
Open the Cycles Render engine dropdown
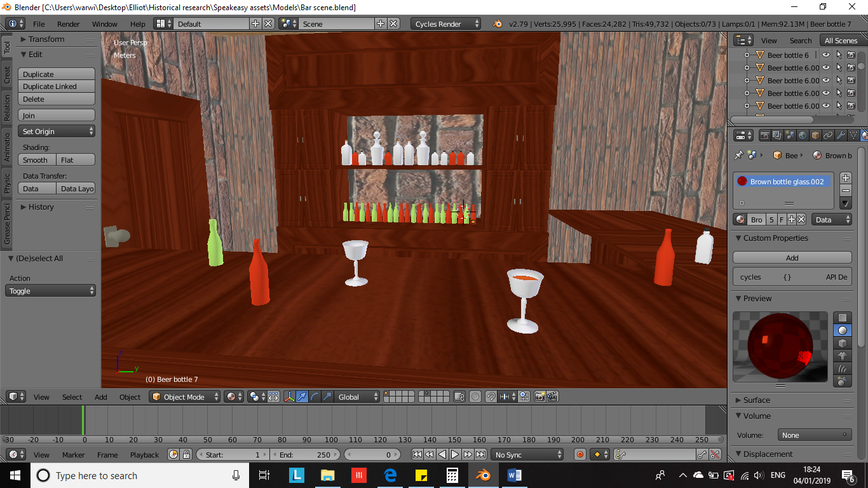(x=446, y=24)
